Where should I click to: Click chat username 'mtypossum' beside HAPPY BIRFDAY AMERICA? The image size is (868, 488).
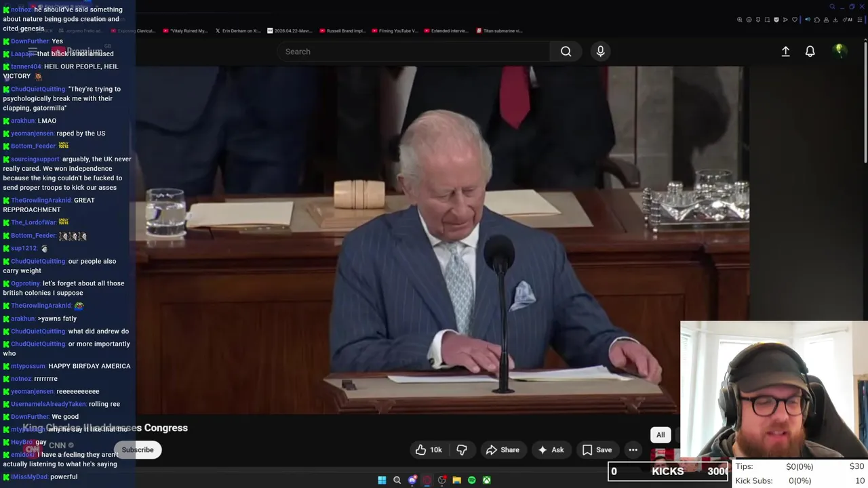click(x=28, y=366)
